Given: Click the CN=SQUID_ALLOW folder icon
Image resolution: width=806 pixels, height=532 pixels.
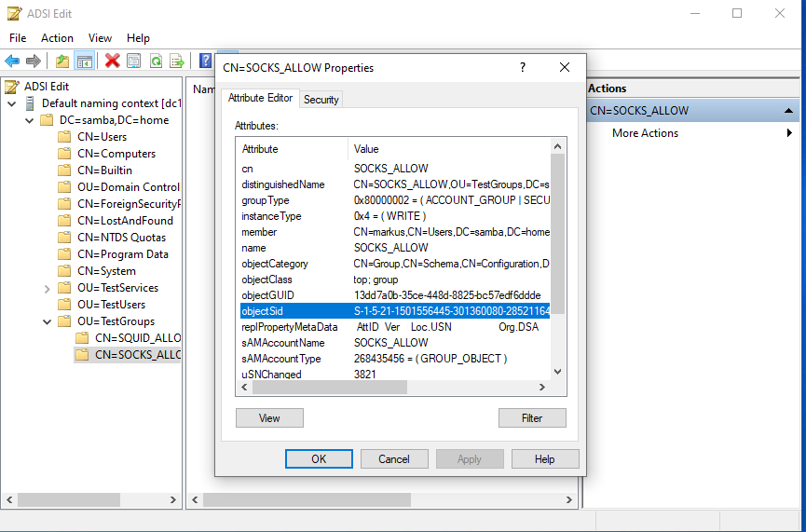Looking at the screenshot, I should (x=82, y=337).
